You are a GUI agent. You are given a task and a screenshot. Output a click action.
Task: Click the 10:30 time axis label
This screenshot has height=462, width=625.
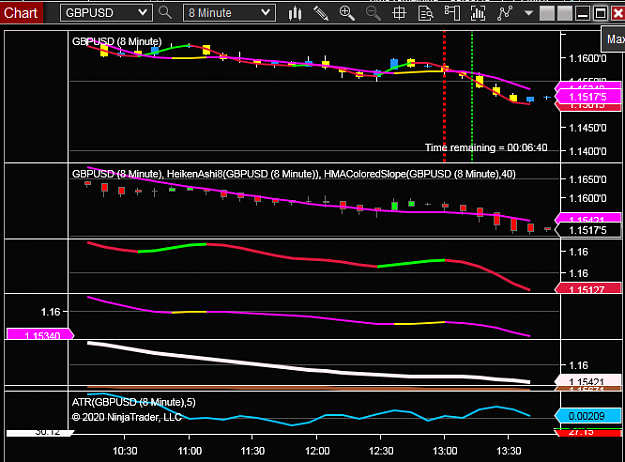coord(125,451)
